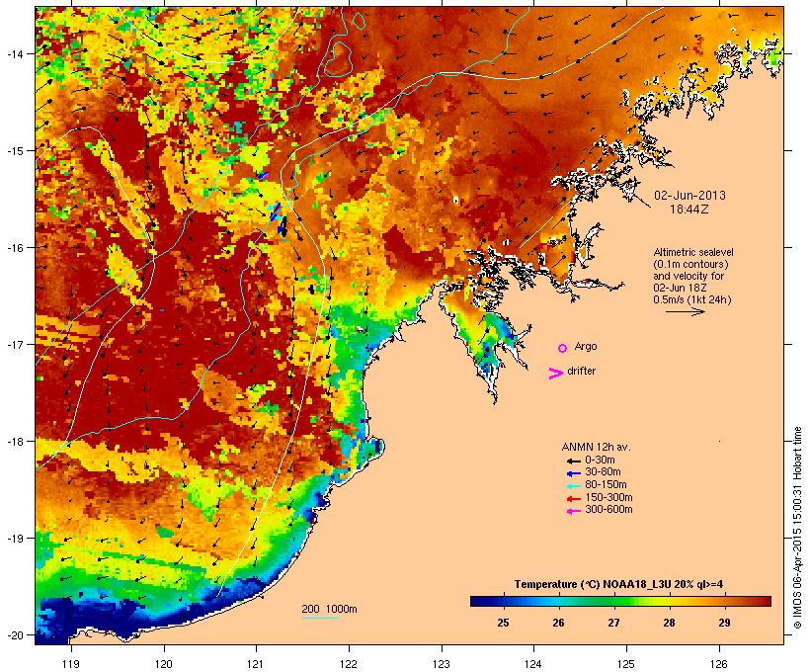Image resolution: width=810 pixels, height=672 pixels.
Task: Click the '(0.1m contours)' text
Action: (691, 264)
